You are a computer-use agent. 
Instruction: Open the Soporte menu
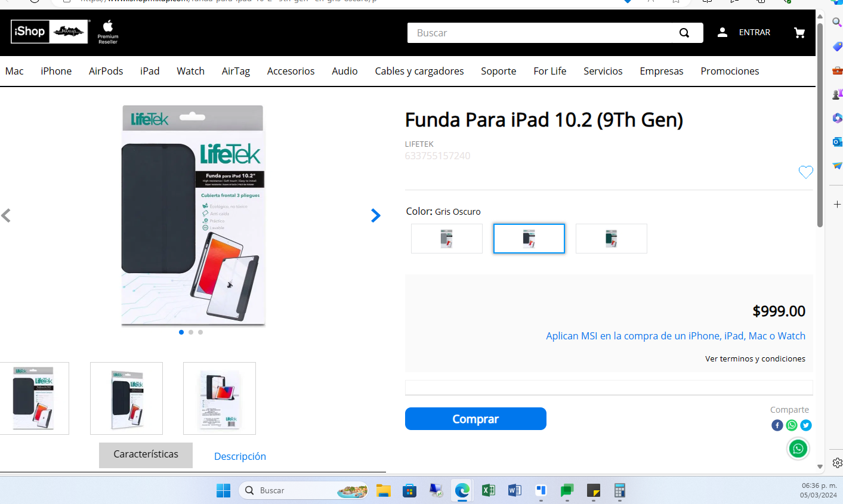pos(499,71)
